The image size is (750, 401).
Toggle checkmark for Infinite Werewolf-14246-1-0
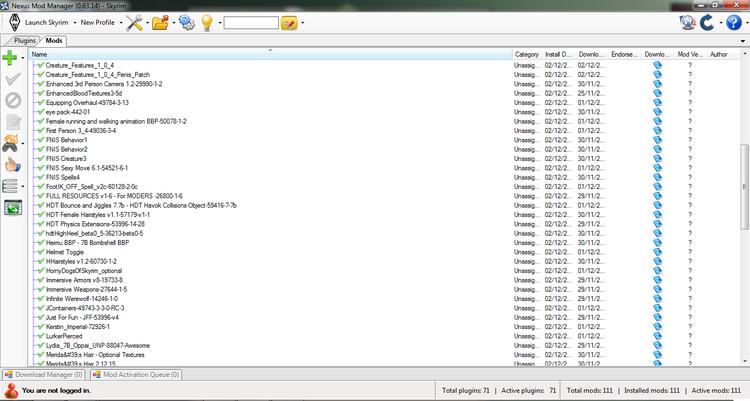41,299
